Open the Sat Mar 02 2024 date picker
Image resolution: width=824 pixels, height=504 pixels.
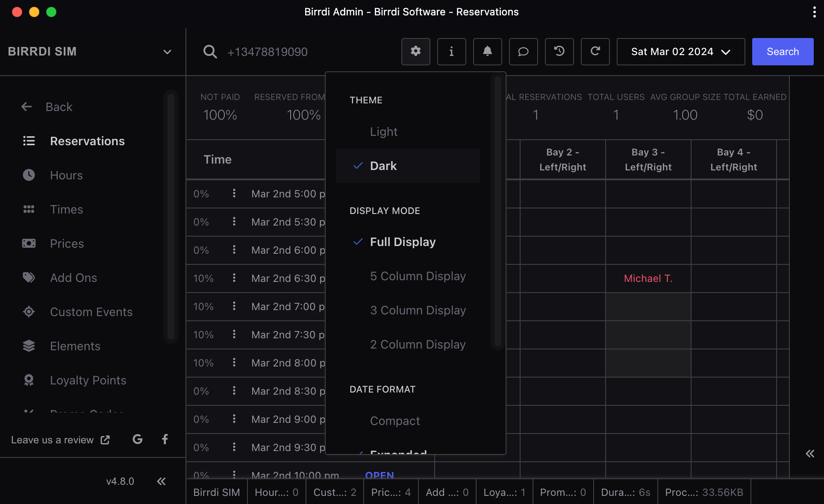[x=680, y=52]
